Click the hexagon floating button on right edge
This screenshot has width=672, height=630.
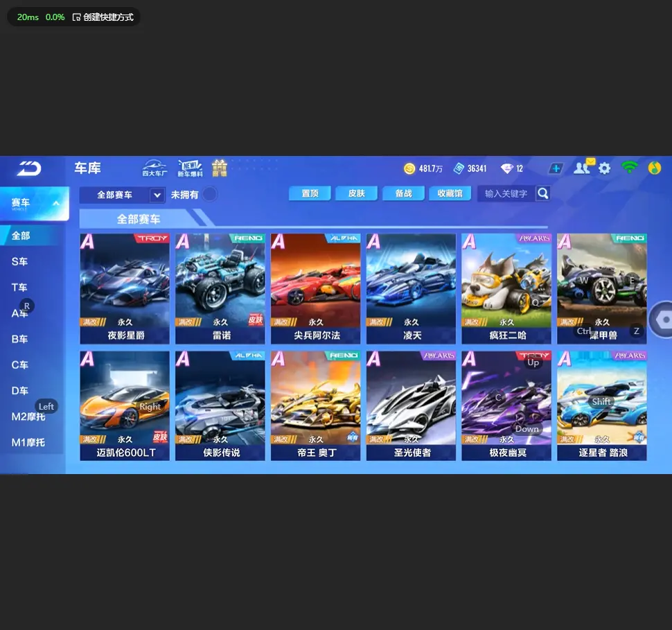[x=662, y=320]
